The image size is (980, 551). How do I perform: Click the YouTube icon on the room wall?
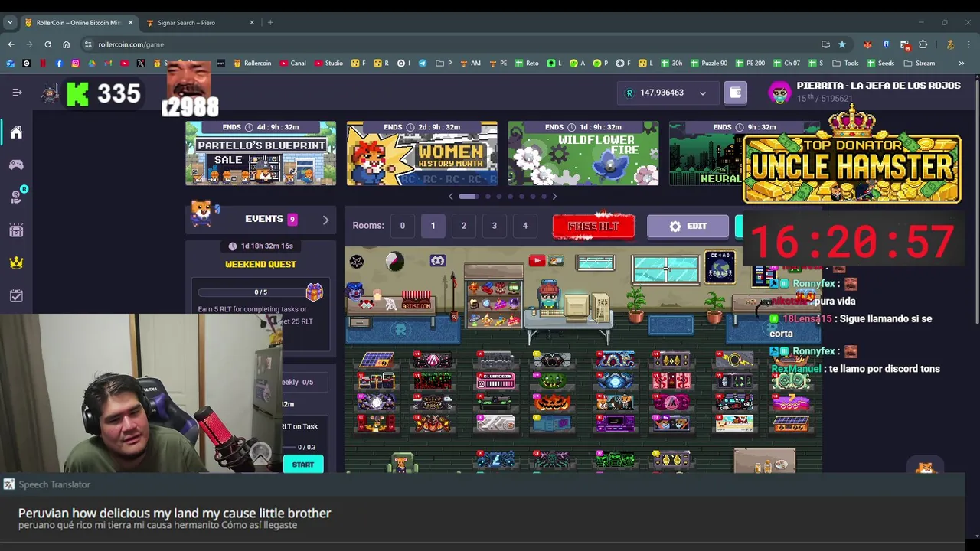pyautogui.click(x=537, y=261)
